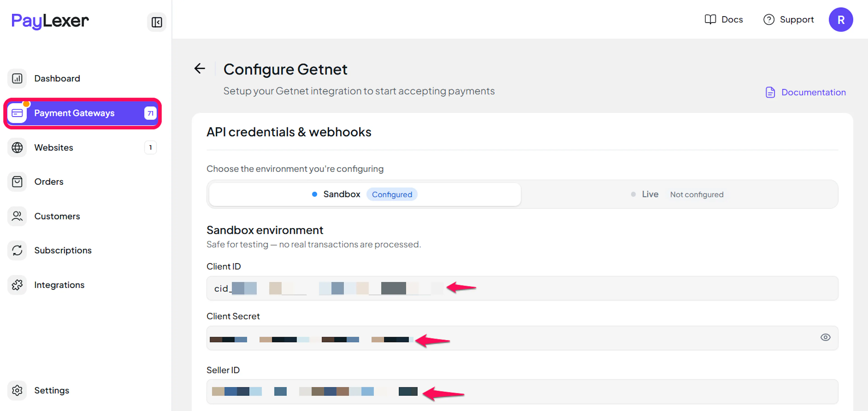Select the Payment Gateways card icon
The width and height of the screenshot is (868, 411).
[x=17, y=113]
